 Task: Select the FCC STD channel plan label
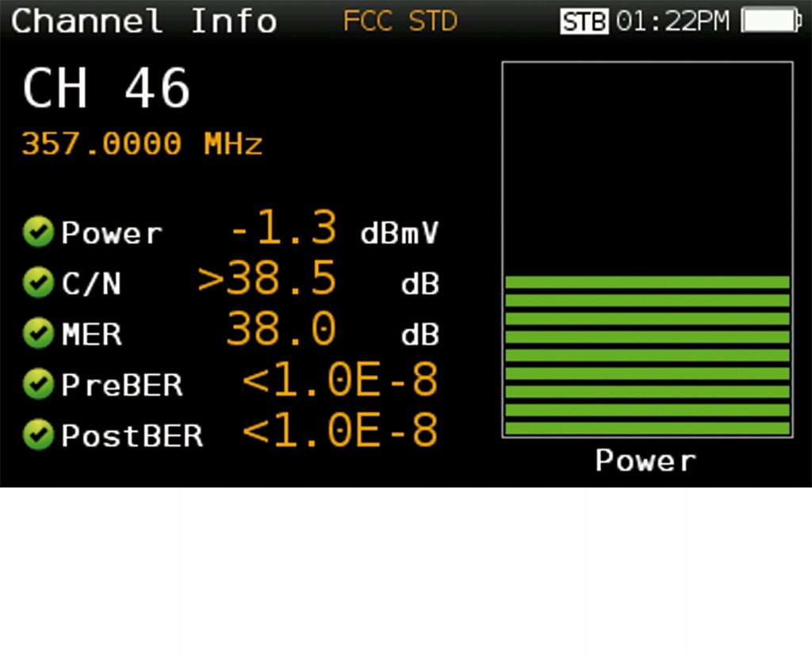click(400, 21)
